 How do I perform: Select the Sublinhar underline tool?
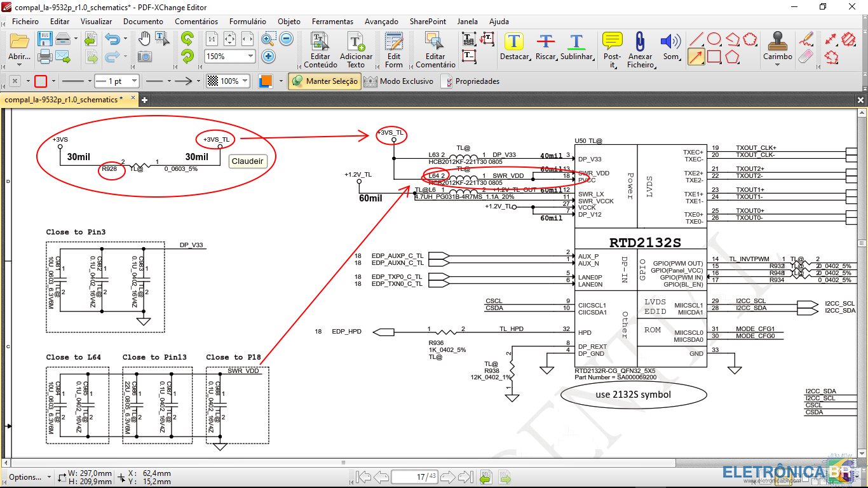tap(576, 47)
